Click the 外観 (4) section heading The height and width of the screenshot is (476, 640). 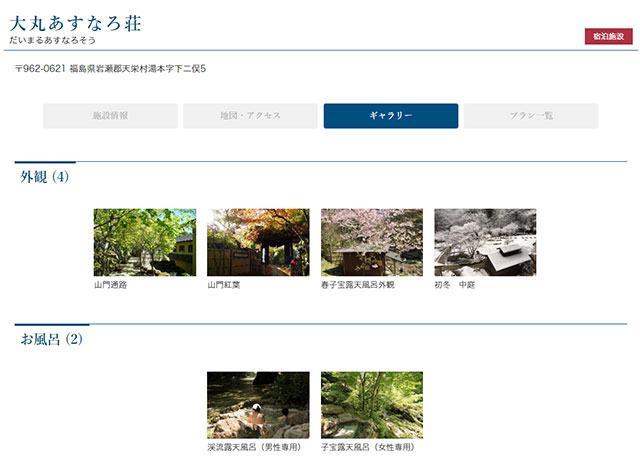tap(45, 177)
